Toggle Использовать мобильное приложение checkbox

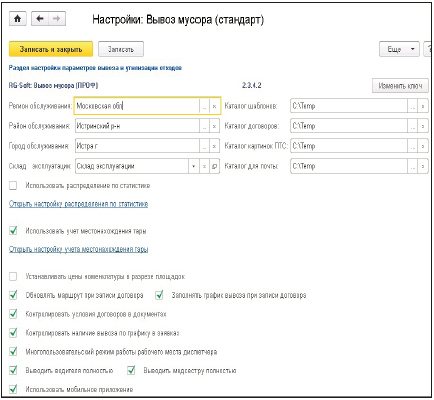[13, 389]
